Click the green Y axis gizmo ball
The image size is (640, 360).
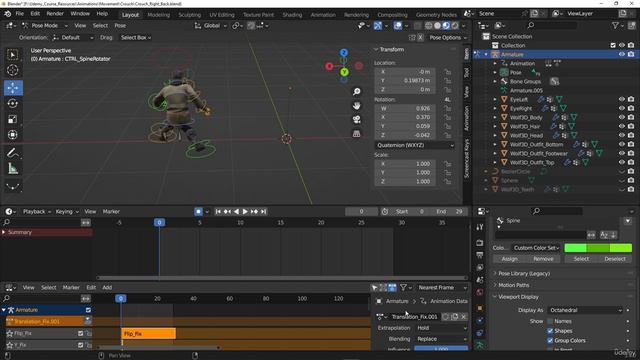(x=344, y=72)
